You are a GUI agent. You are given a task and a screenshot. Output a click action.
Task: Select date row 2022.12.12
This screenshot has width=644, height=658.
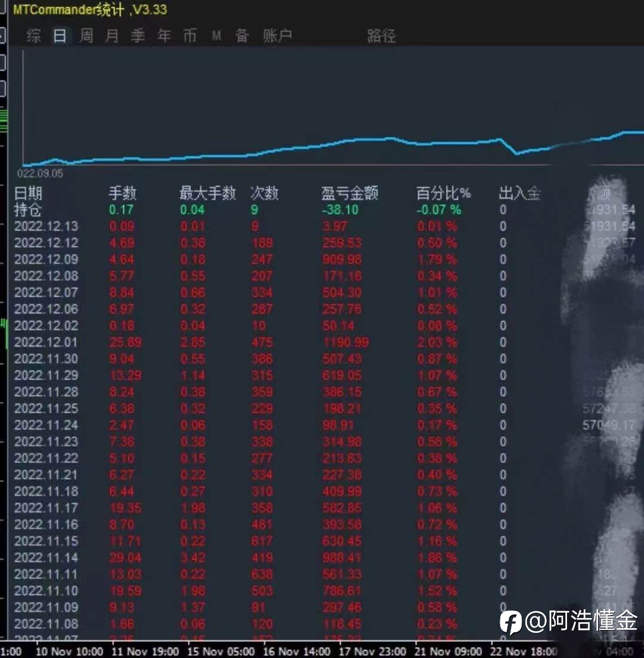[x=46, y=243]
